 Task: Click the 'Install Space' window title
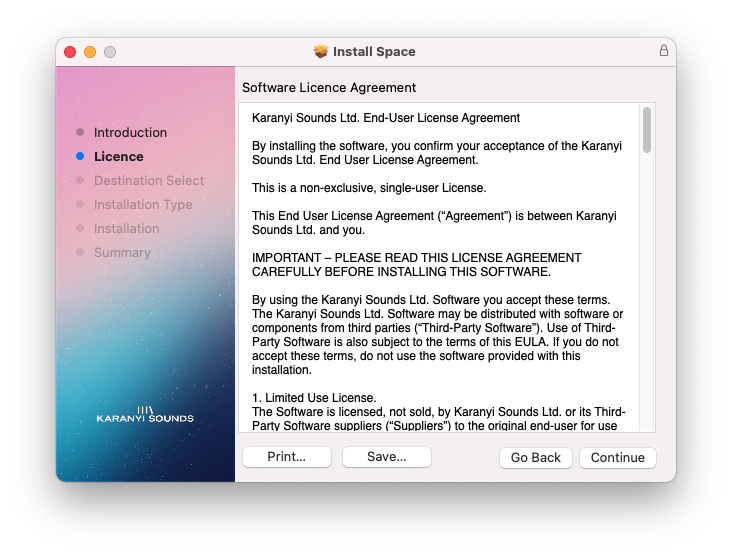374,51
